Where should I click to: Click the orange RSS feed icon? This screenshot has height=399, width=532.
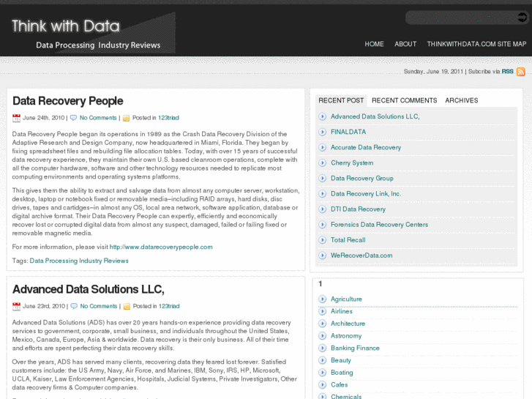coord(521,72)
